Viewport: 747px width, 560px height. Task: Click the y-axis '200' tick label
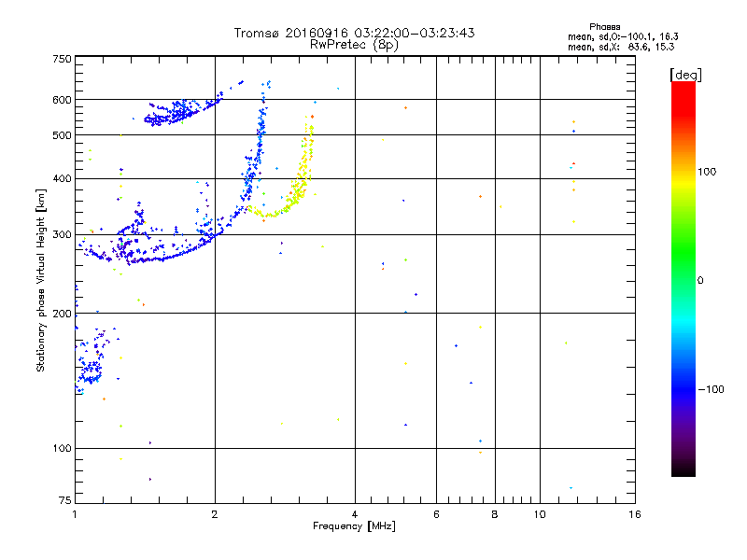(62, 314)
